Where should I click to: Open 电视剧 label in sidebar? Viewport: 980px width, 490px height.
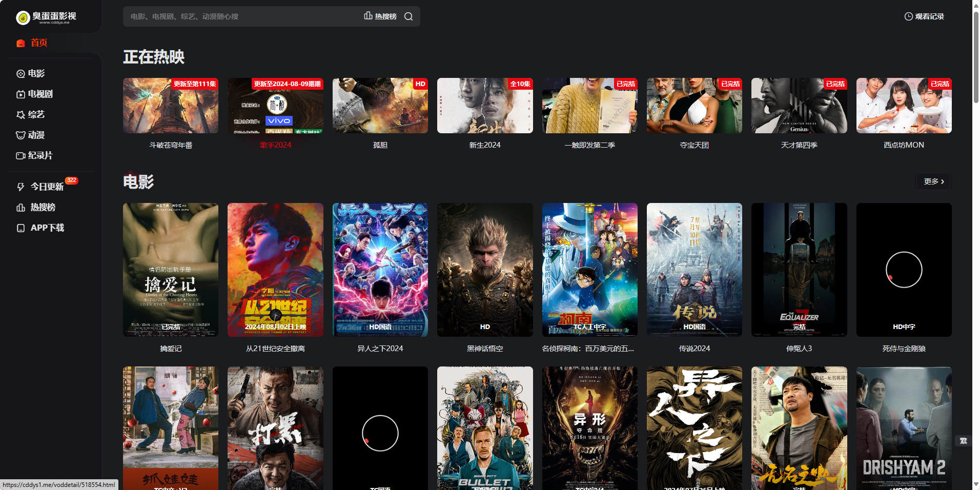click(40, 94)
